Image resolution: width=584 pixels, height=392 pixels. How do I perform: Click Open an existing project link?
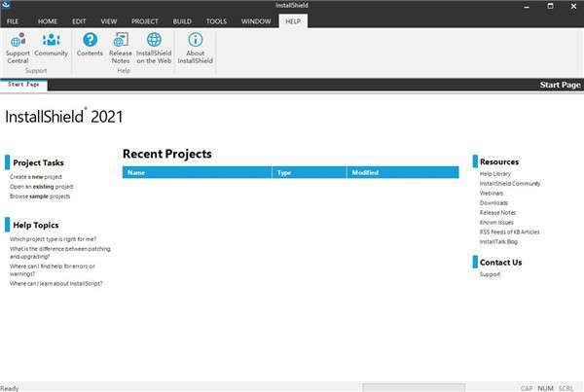click(x=41, y=187)
